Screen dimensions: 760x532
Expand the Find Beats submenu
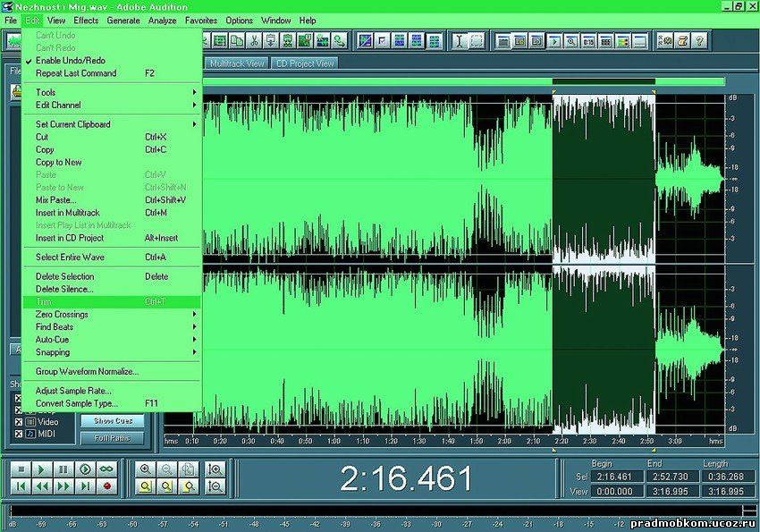click(112, 326)
